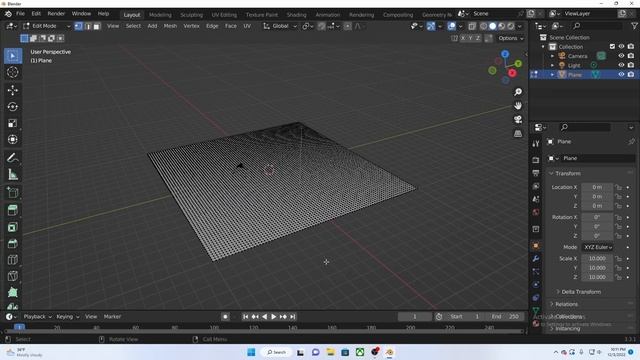Open the Vertex menu
Screen dimensions: 640x360
point(191,26)
